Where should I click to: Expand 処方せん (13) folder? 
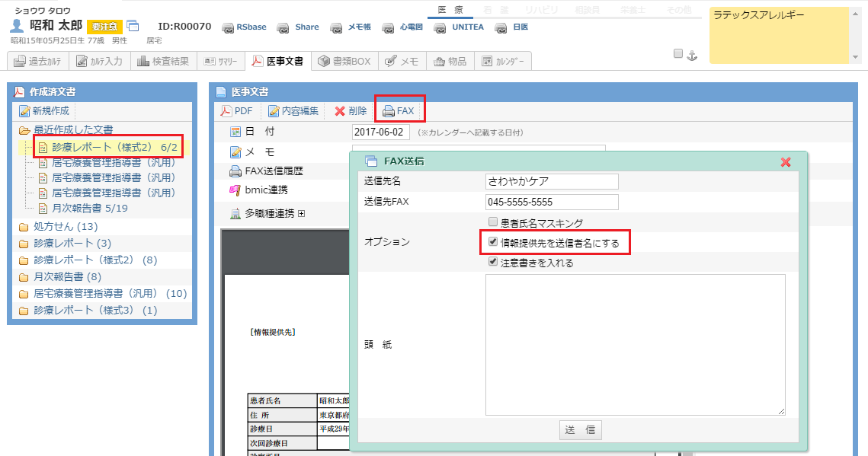59,227
